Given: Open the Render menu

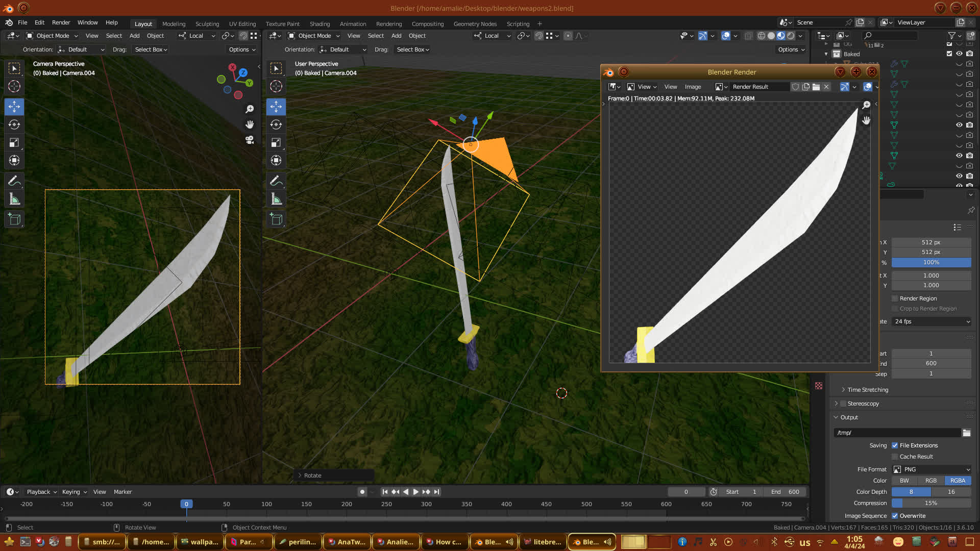Looking at the screenshot, I should tap(61, 22).
